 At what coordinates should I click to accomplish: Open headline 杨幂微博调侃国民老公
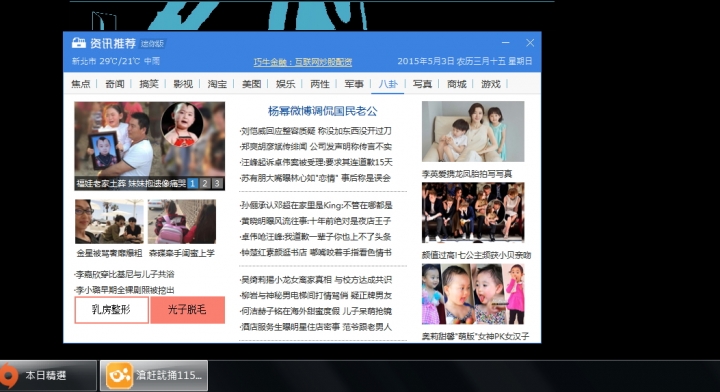point(322,111)
